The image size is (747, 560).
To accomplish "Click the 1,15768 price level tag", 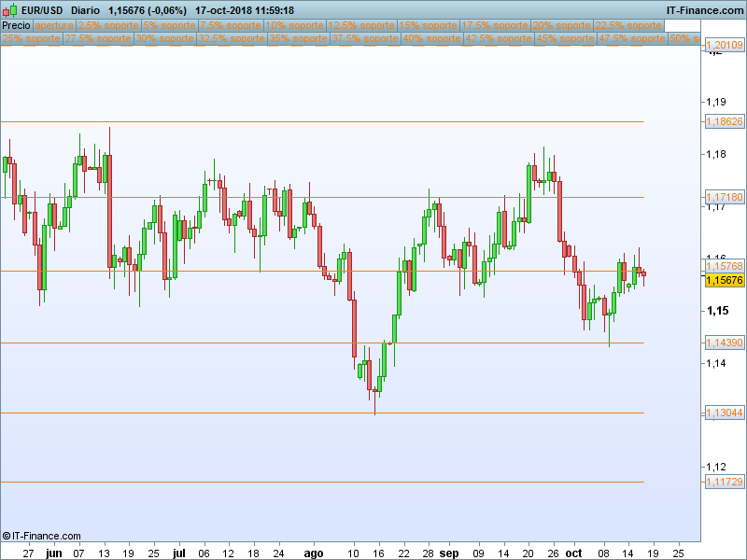I will tap(725, 266).
